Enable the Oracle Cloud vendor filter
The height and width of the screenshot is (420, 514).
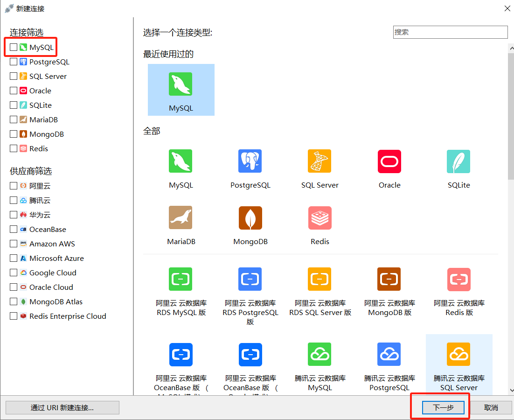pos(14,287)
